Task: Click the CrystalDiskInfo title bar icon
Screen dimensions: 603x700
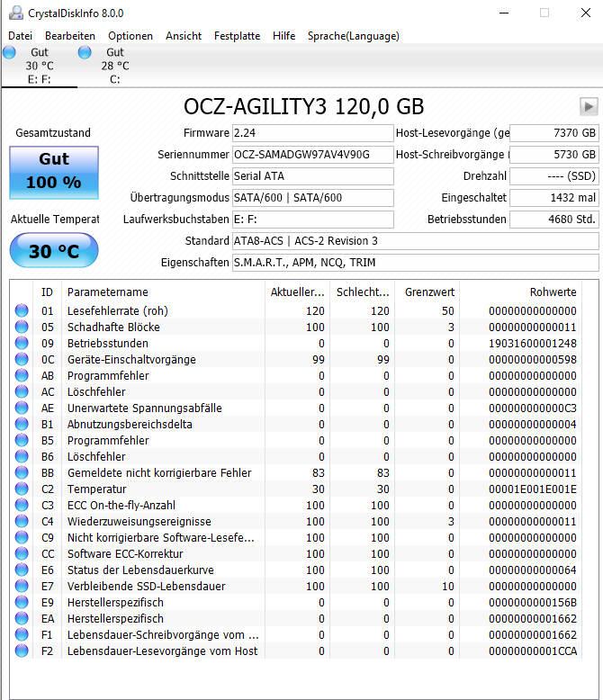Action: pyautogui.click(x=16, y=13)
